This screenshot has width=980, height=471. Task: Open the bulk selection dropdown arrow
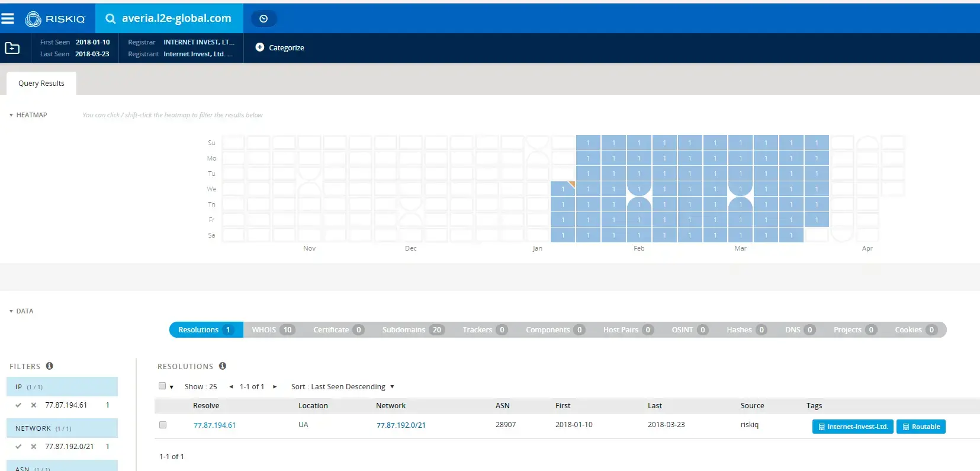171,387
